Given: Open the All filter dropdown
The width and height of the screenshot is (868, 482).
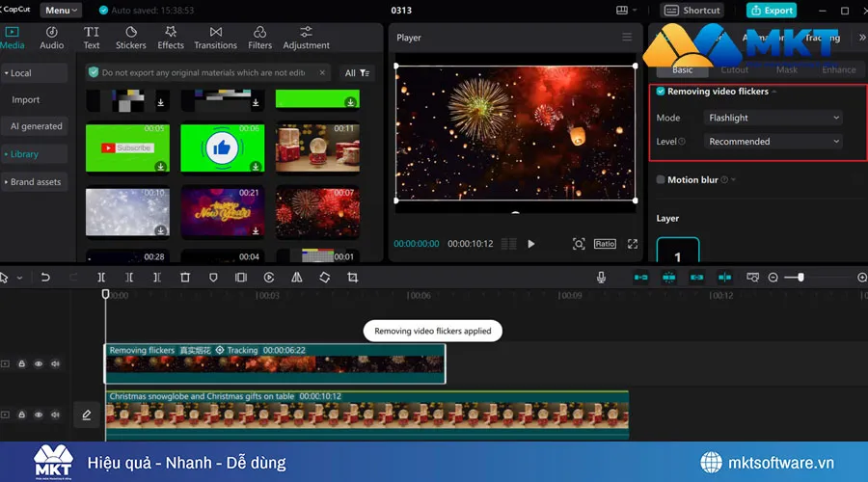Looking at the screenshot, I should (x=357, y=73).
